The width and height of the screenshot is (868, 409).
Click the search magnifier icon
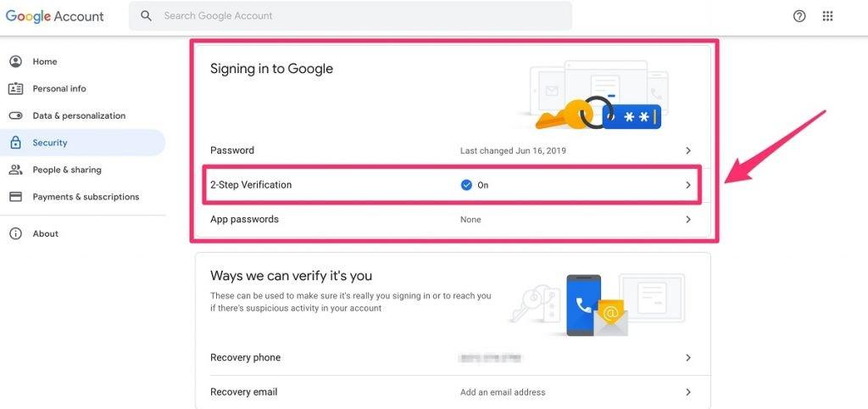tap(146, 16)
